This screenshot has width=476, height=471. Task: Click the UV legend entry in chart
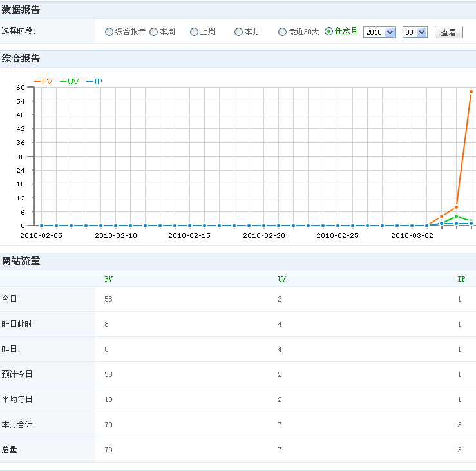[70, 81]
